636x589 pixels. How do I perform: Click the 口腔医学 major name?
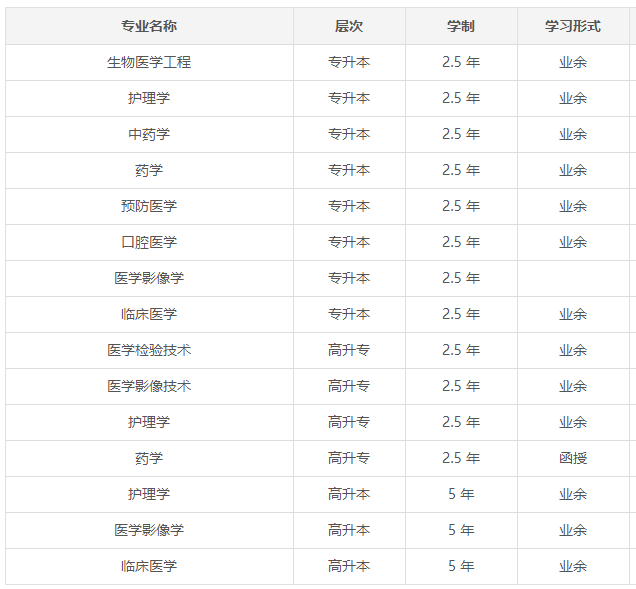pos(149,242)
